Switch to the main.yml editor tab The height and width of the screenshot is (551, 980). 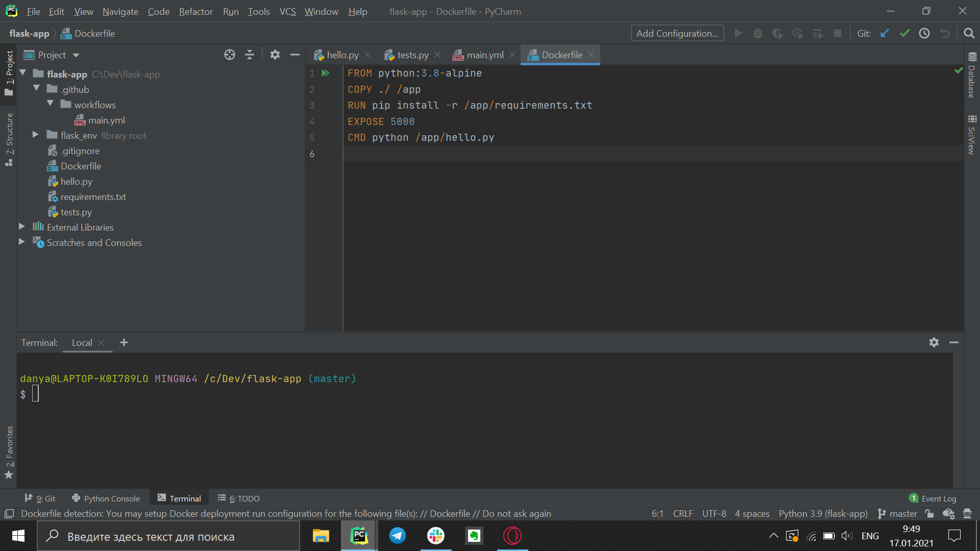click(484, 55)
